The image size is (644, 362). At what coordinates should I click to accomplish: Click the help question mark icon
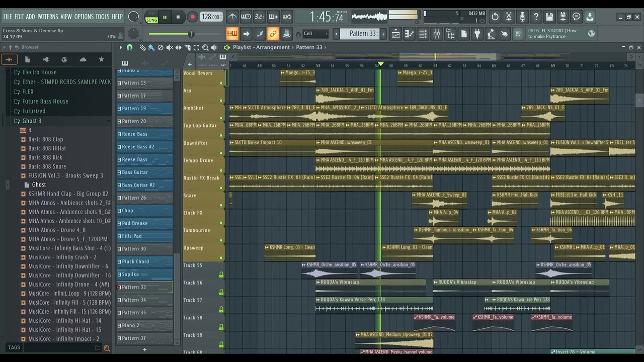click(x=536, y=17)
